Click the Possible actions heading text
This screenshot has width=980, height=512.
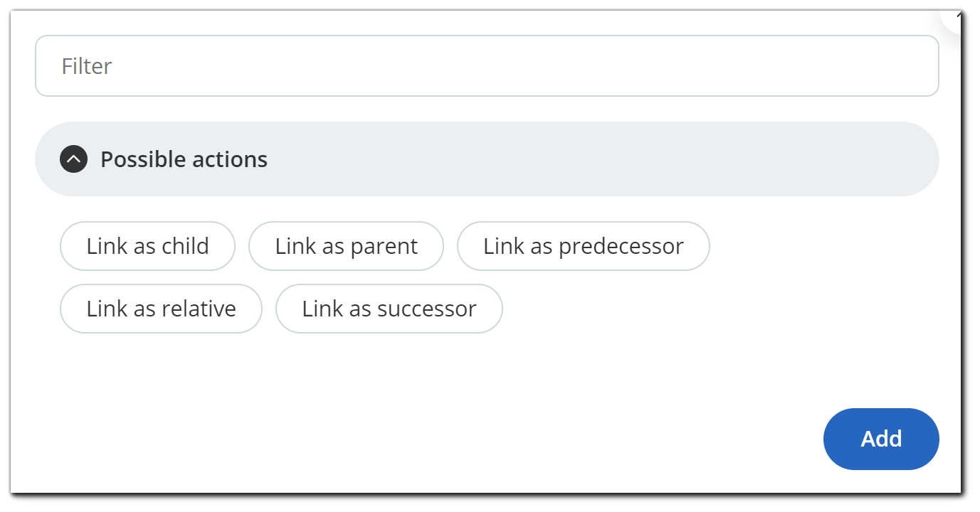point(184,159)
